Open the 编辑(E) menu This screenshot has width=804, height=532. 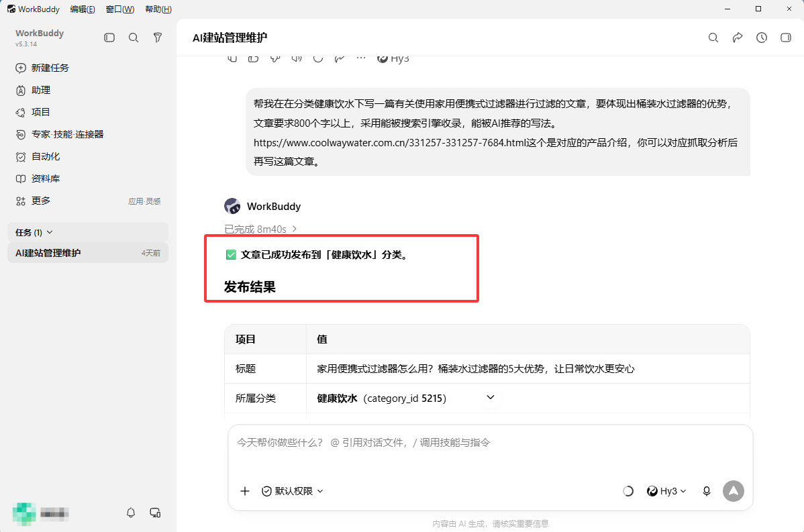pyautogui.click(x=83, y=9)
